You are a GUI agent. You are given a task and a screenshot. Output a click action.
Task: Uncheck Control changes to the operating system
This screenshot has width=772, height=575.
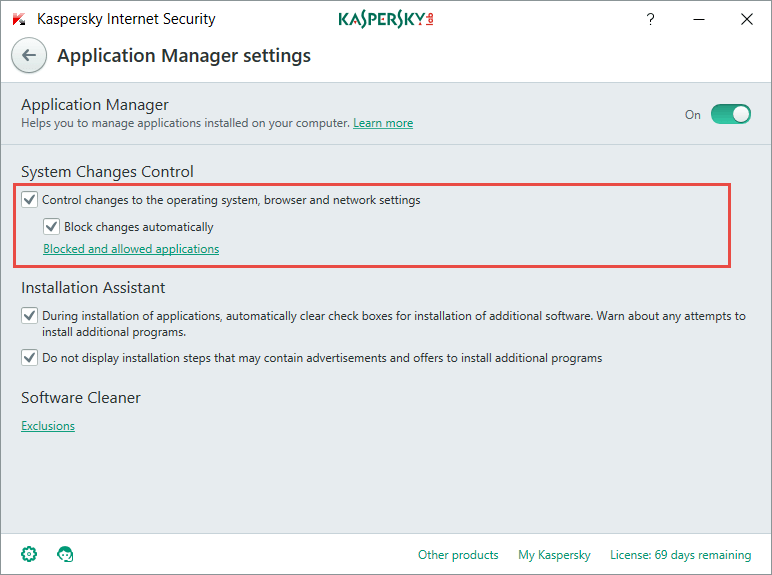pos(30,199)
